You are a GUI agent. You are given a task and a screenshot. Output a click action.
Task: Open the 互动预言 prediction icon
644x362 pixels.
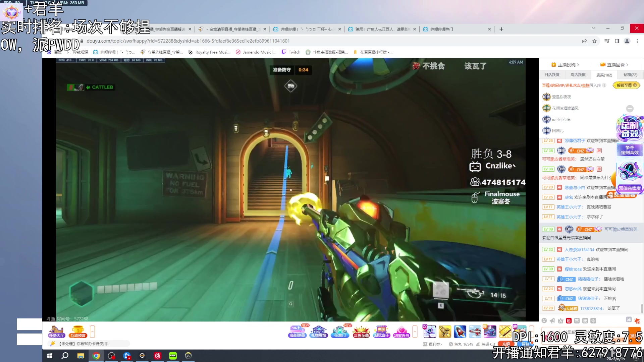coord(78,331)
